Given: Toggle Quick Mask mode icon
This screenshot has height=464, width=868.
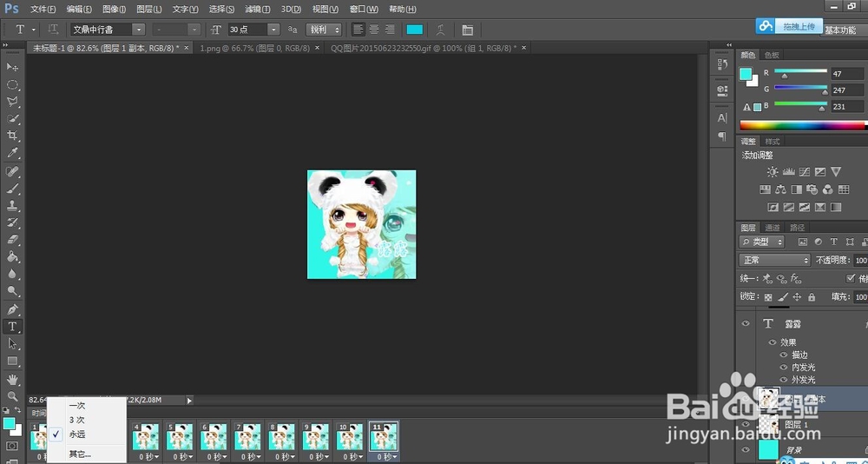Looking at the screenshot, I should (11, 446).
